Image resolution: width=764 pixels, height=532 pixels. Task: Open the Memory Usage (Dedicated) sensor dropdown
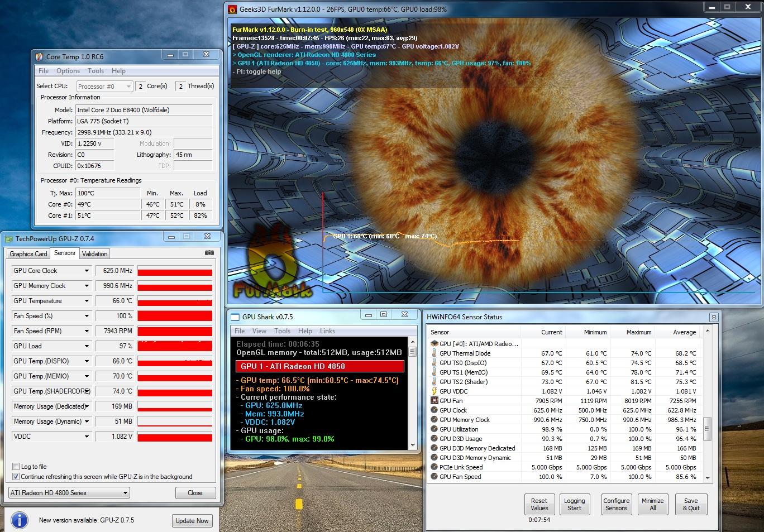[87, 406]
